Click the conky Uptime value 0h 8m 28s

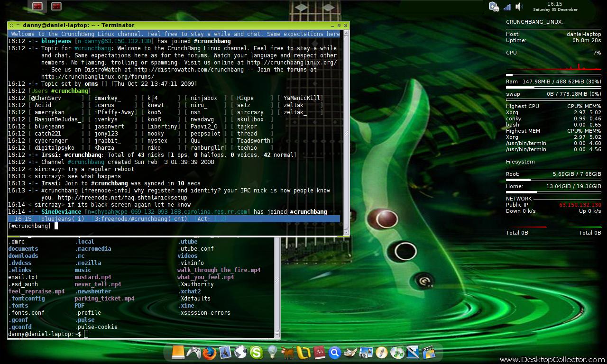point(587,41)
